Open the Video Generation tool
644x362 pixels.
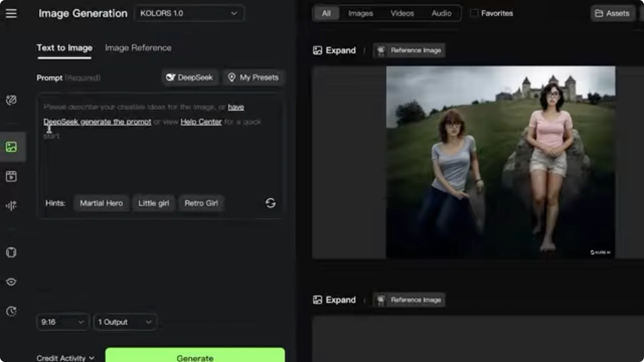click(x=12, y=177)
